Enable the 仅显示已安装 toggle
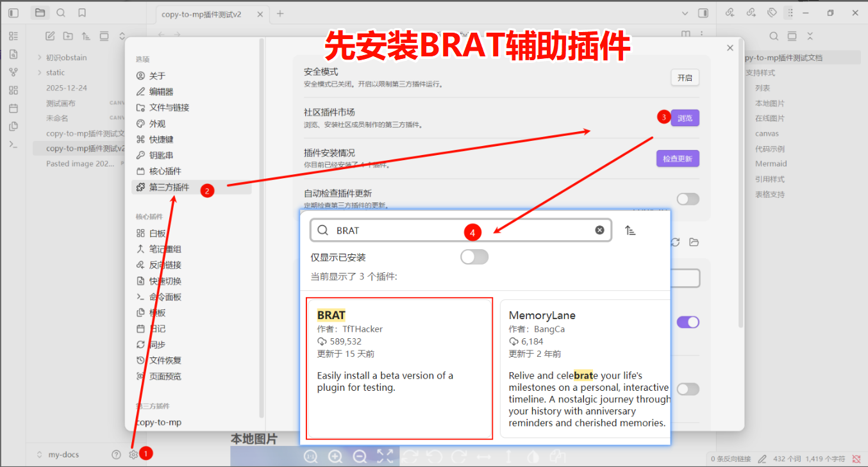The height and width of the screenshot is (467, 868). tap(474, 257)
